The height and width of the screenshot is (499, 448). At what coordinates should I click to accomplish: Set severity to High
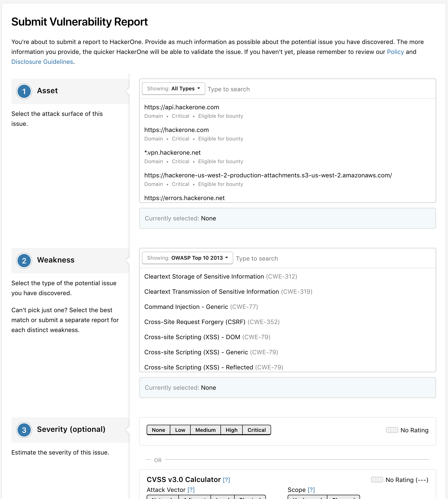[x=231, y=430]
